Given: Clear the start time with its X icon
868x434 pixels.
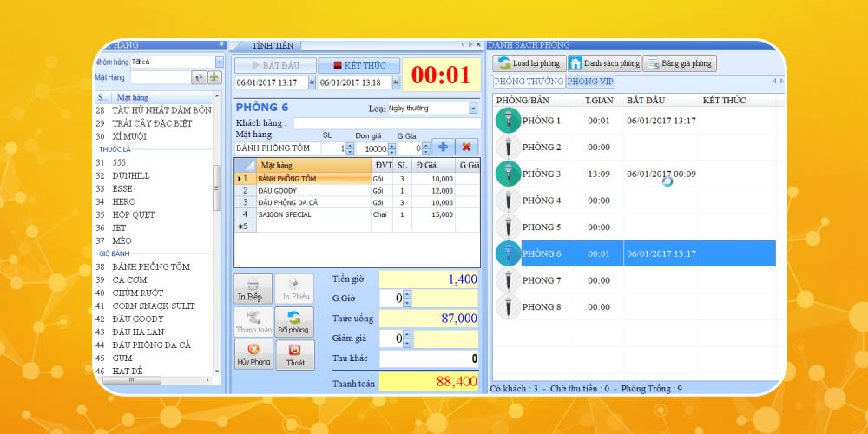Looking at the screenshot, I should coord(312,82).
